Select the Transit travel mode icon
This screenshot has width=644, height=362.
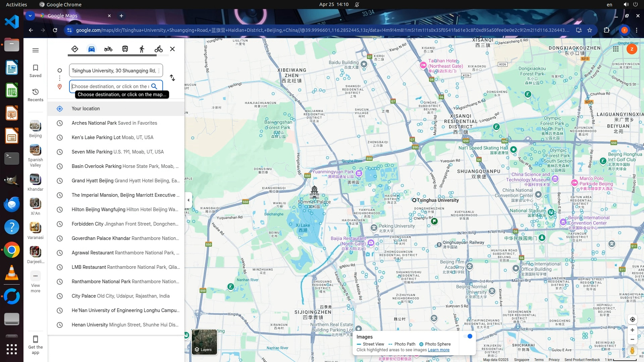tap(125, 49)
